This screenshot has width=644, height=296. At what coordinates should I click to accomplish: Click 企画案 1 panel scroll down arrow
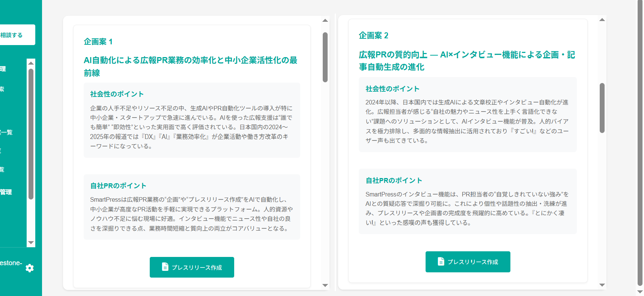tap(325, 285)
